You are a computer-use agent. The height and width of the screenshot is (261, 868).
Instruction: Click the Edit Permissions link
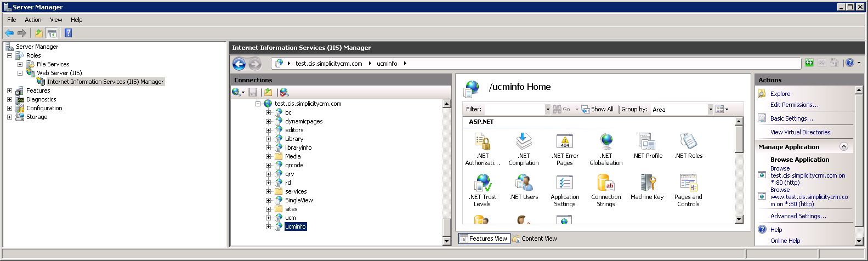click(794, 105)
